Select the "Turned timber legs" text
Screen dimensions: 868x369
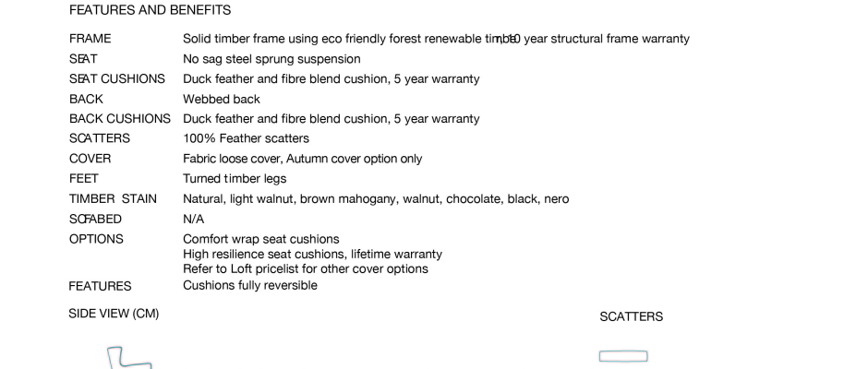[x=235, y=179]
